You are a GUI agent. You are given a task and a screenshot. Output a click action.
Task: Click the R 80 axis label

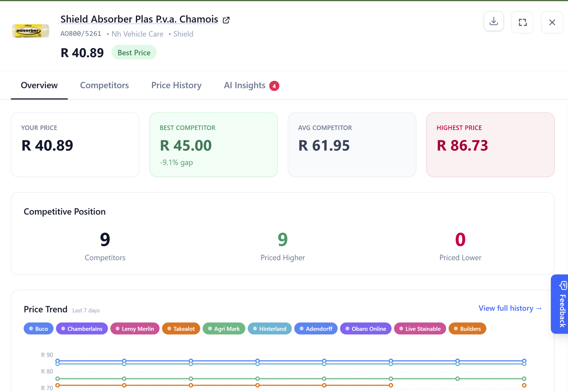click(47, 371)
